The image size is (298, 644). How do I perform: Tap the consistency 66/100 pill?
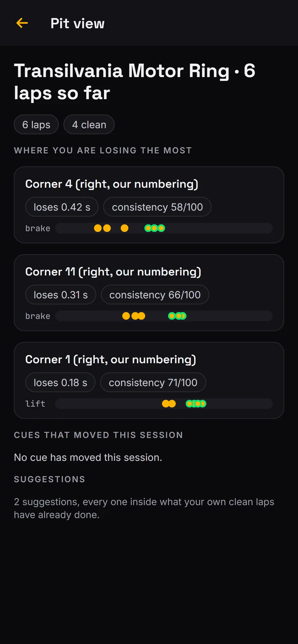click(155, 295)
